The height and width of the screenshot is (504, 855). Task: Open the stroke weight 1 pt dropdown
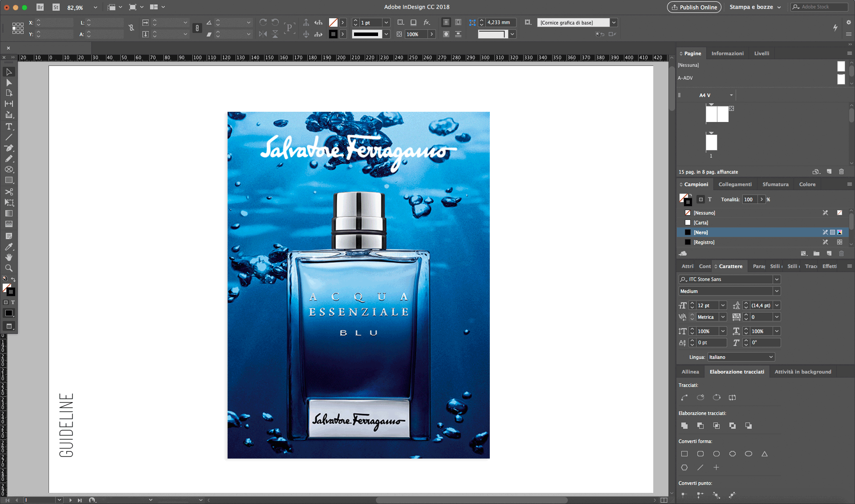(x=386, y=23)
